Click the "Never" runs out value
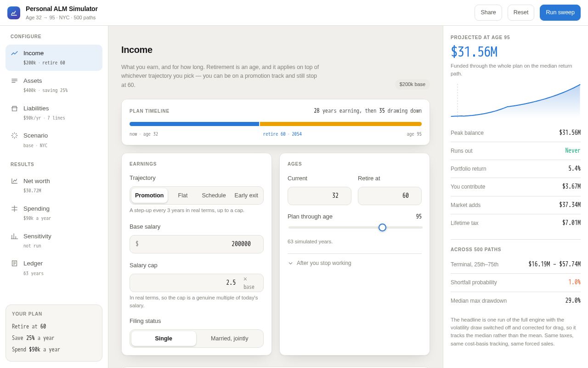This screenshot has width=588, height=368. [573, 151]
